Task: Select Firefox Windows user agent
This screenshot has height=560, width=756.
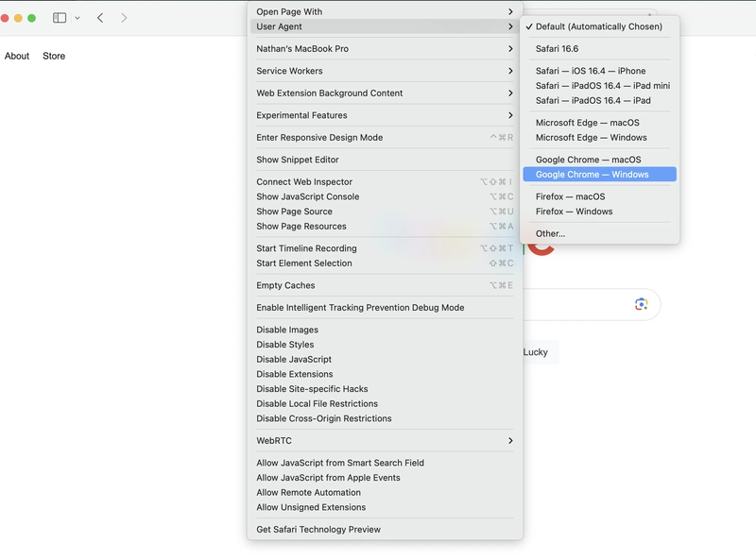Action: click(599, 212)
